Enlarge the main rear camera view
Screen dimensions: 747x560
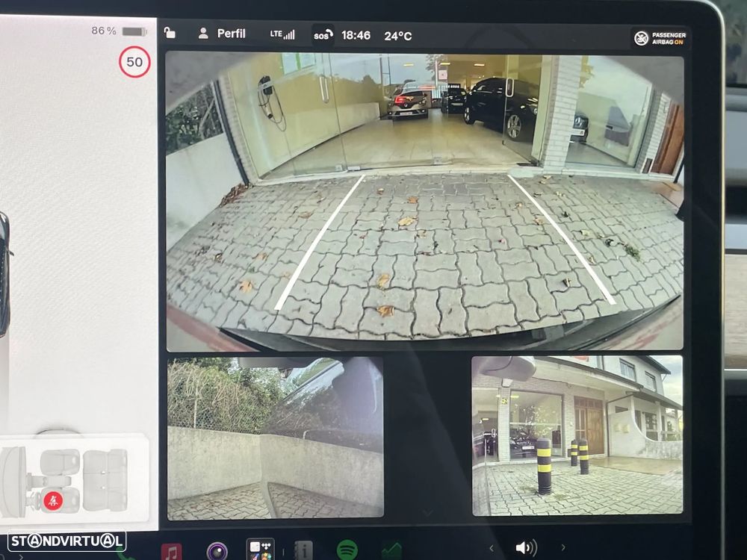click(424, 202)
